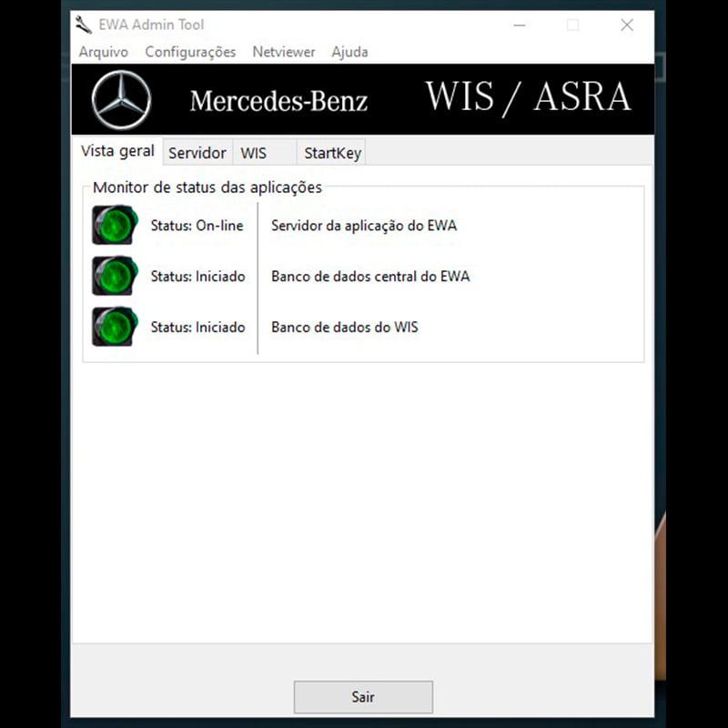728x728 pixels.
Task: Click 'Banco de dados central do EWA' label
Action: pos(370,277)
